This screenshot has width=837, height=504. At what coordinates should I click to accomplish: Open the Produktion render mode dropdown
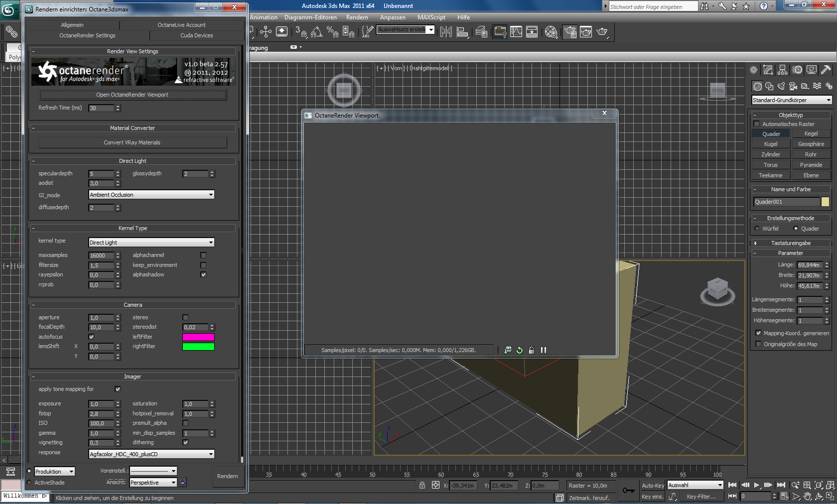coord(55,472)
